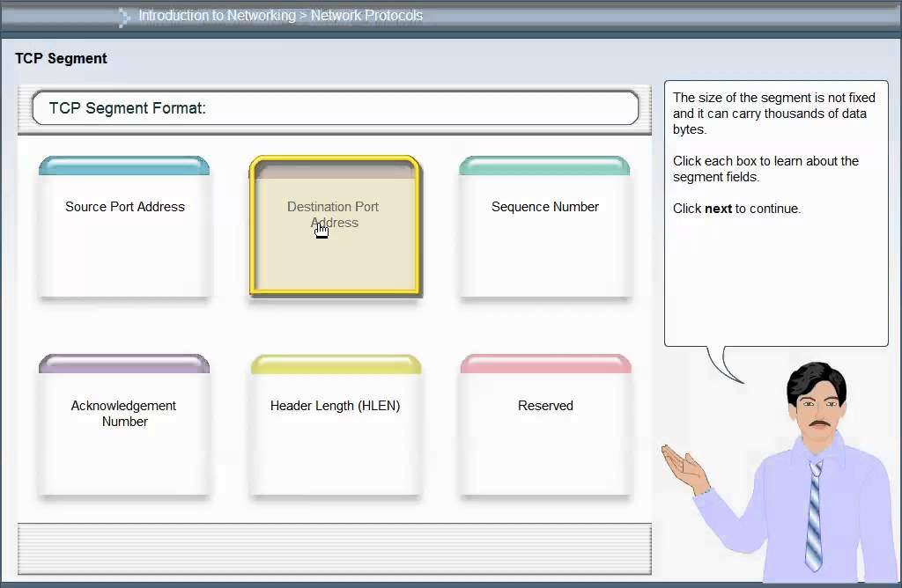Open the Sequence Number field box
902x588 pixels.
[544, 229]
